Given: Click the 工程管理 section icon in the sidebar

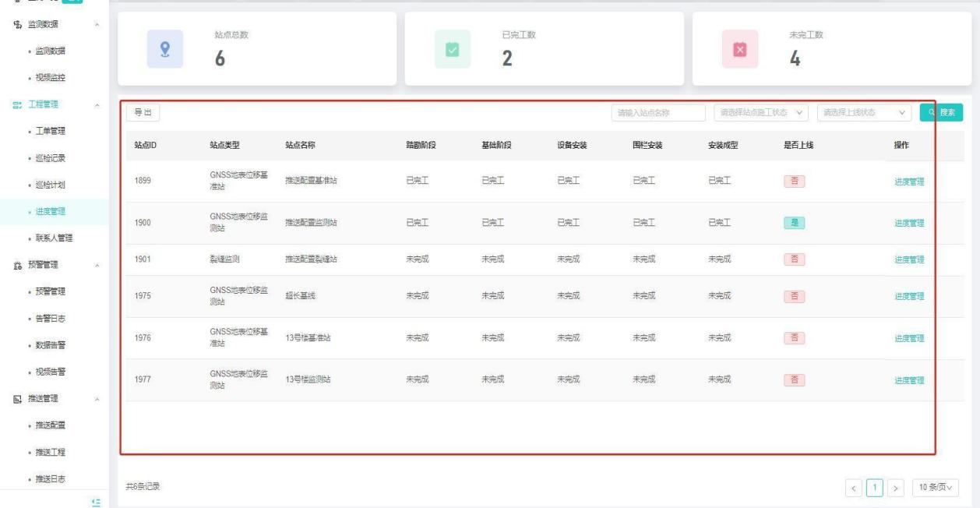Looking at the screenshot, I should (16, 104).
